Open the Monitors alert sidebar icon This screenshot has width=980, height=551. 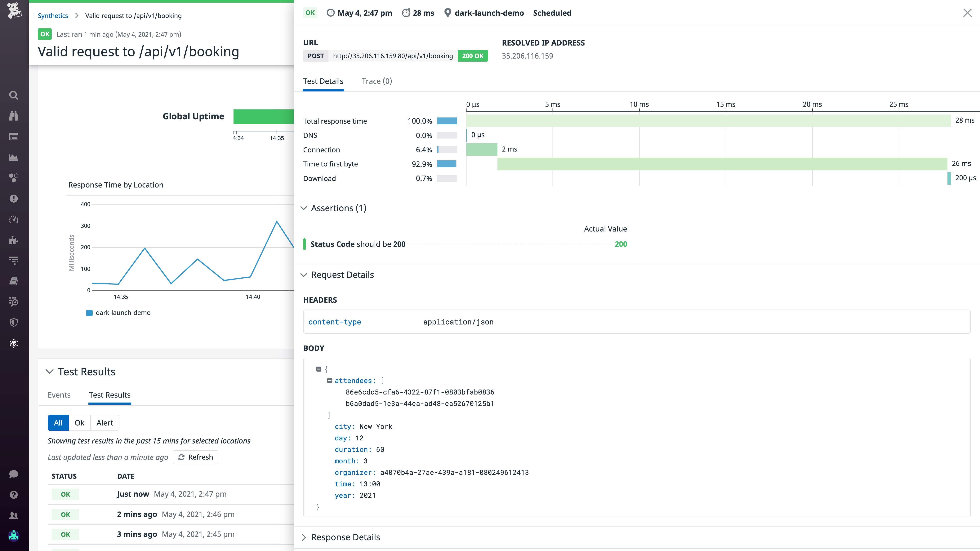[x=14, y=198]
